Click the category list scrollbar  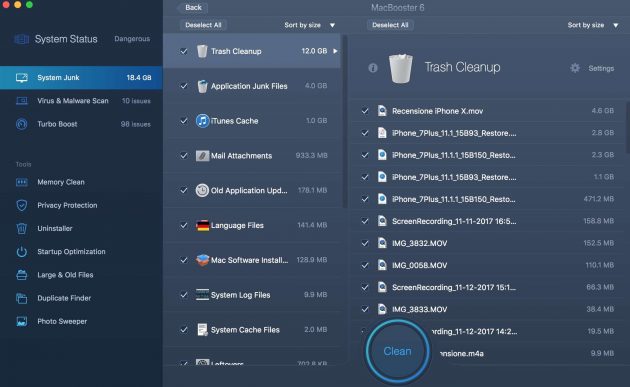coord(344,121)
